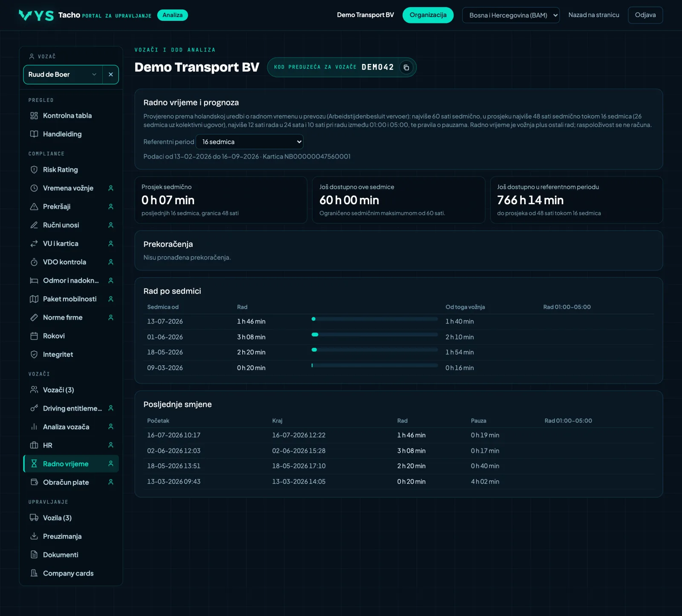Click progress bar for week 13-07-2026
The height and width of the screenshot is (616, 682).
pyautogui.click(x=375, y=319)
